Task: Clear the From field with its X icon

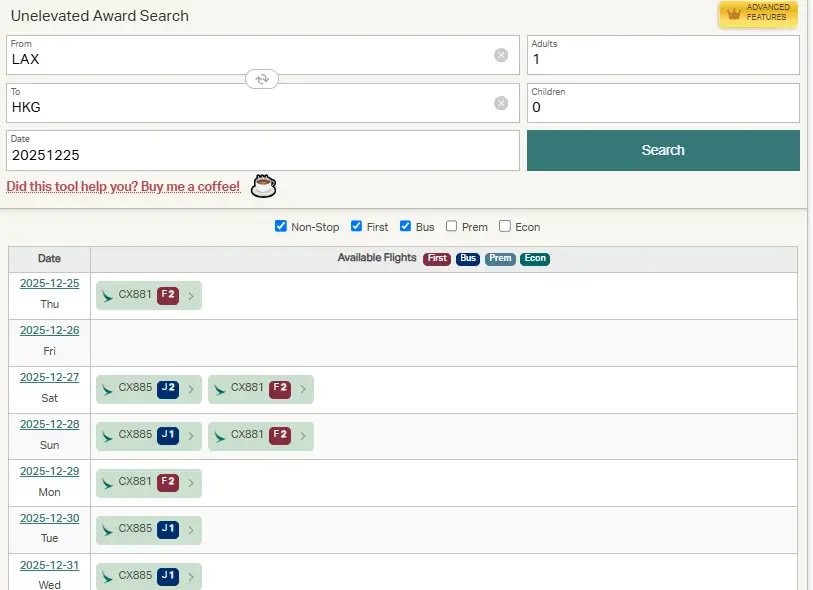Action: click(501, 55)
